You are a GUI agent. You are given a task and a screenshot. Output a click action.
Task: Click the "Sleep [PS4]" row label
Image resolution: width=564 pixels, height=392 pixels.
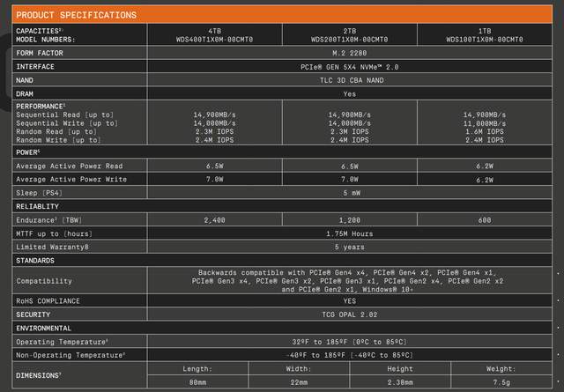click(39, 193)
